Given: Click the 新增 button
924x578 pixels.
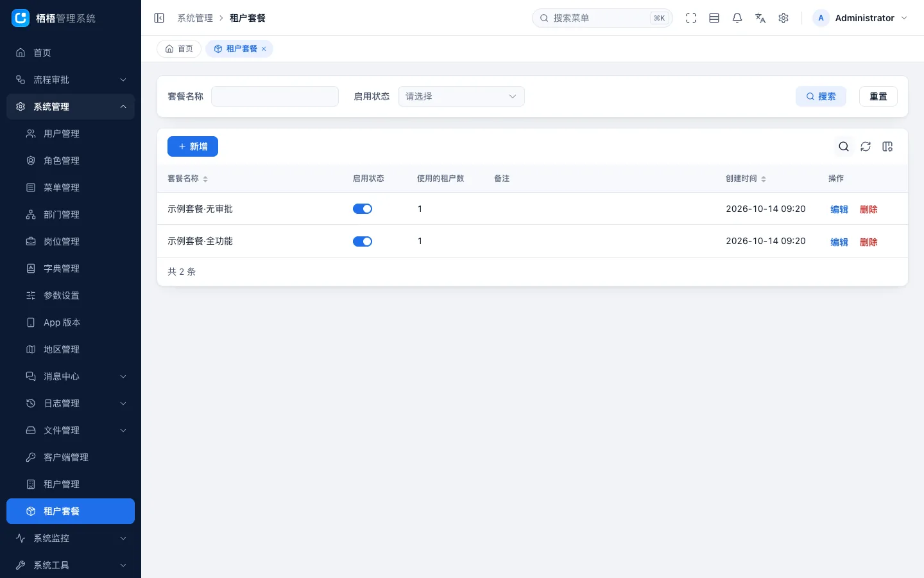Looking at the screenshot, I should coord(193,146).
